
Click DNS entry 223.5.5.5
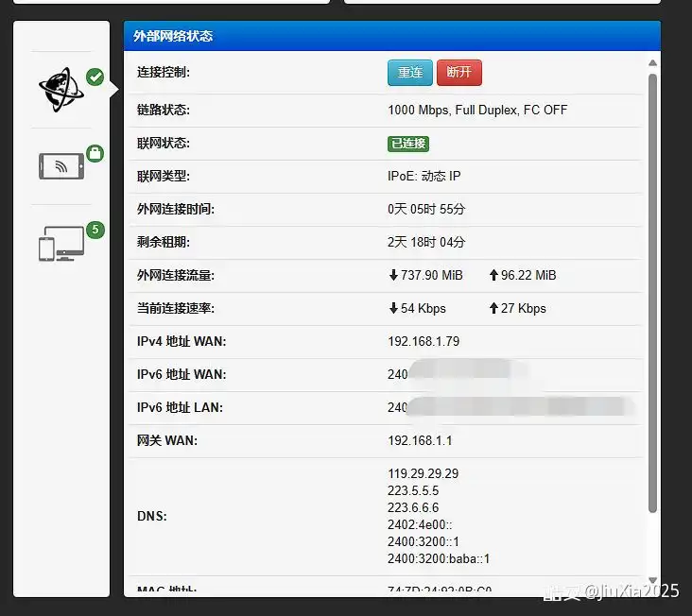point(413,490)
